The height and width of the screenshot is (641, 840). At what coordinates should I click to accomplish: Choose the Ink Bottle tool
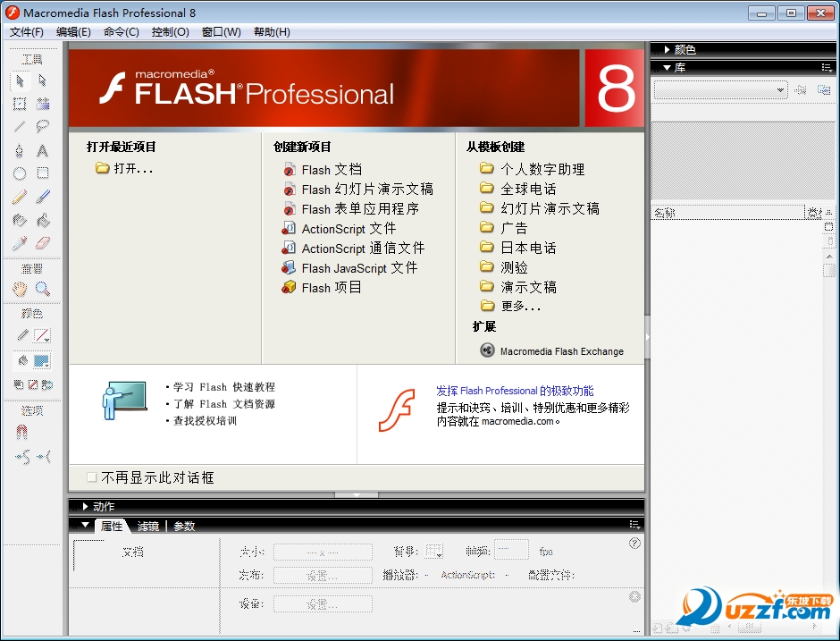pos(20,220)
